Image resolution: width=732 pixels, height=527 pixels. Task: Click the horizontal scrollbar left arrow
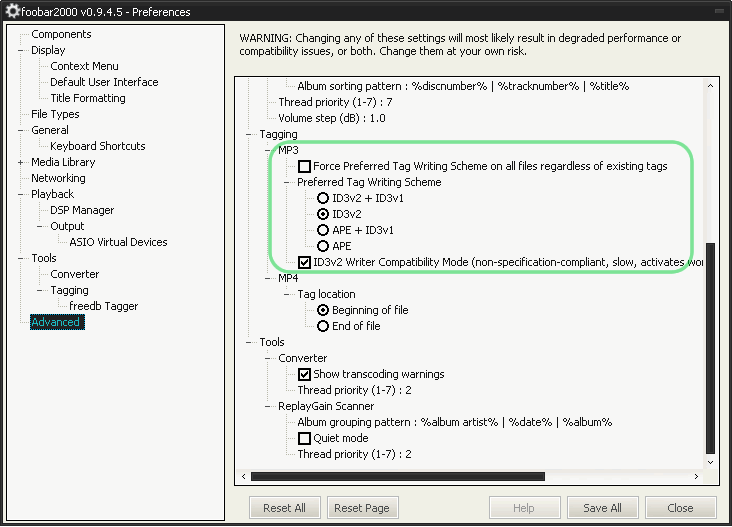[x=244, y=477]
